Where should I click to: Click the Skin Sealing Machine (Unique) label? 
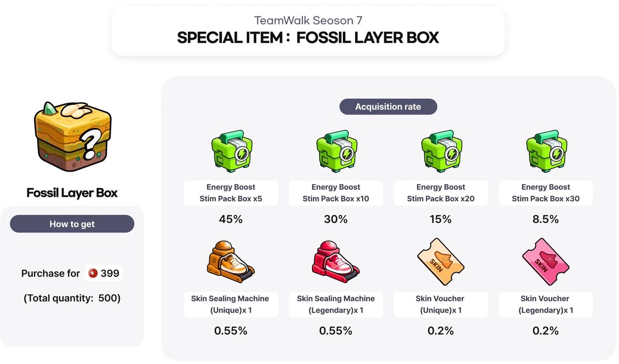[x=230, y=304]
